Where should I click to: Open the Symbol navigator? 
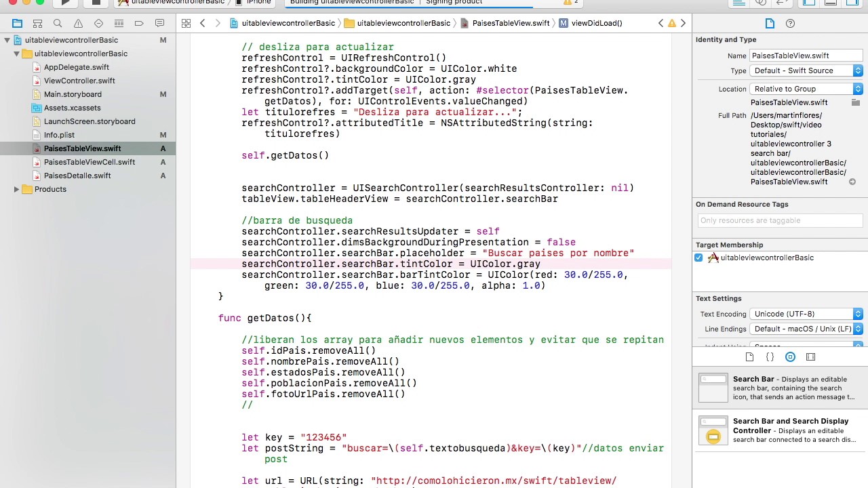38,23
